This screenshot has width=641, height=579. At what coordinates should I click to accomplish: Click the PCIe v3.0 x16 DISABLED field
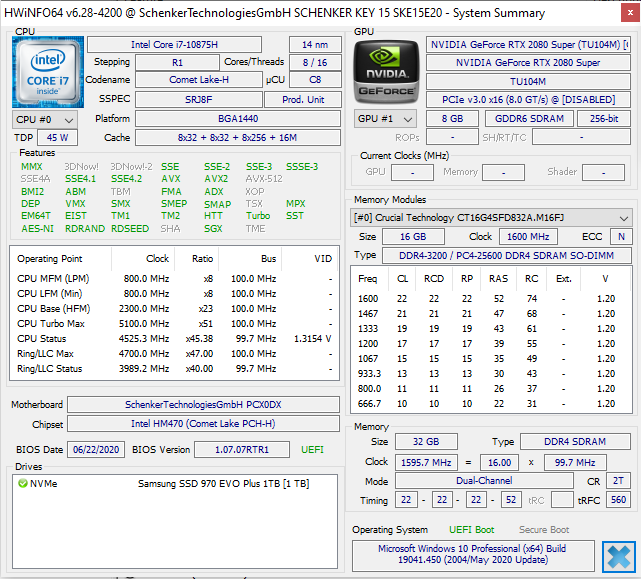[x=528, y=99]
